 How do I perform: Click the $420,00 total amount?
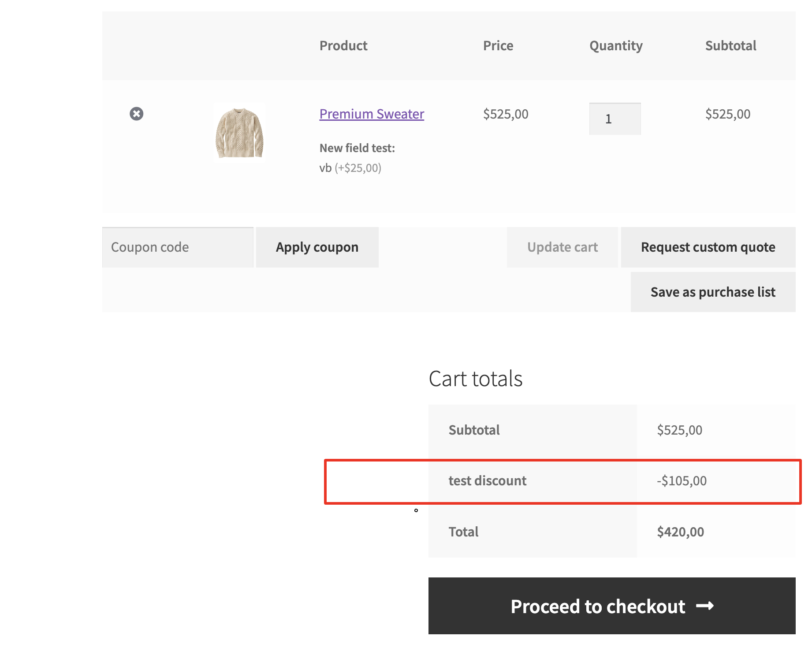tap(681, 532)
